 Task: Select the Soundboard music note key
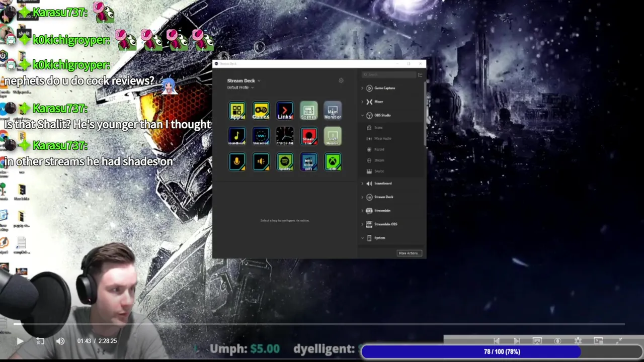point(237,136)
